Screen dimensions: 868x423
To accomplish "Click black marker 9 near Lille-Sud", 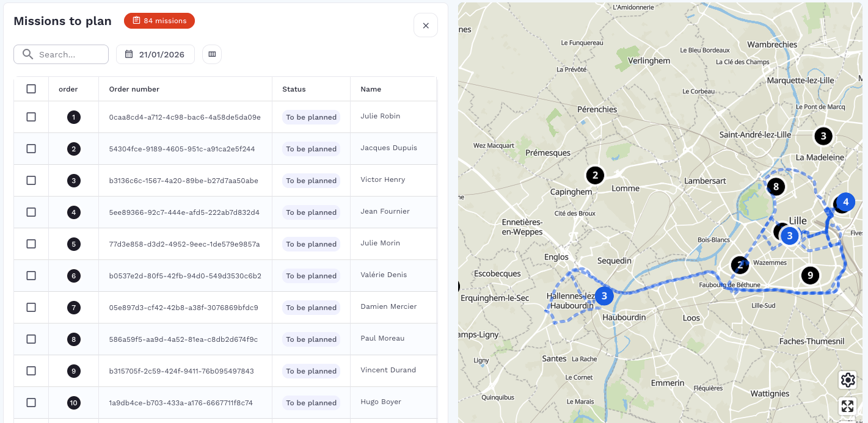I will (x=810, y=275).
